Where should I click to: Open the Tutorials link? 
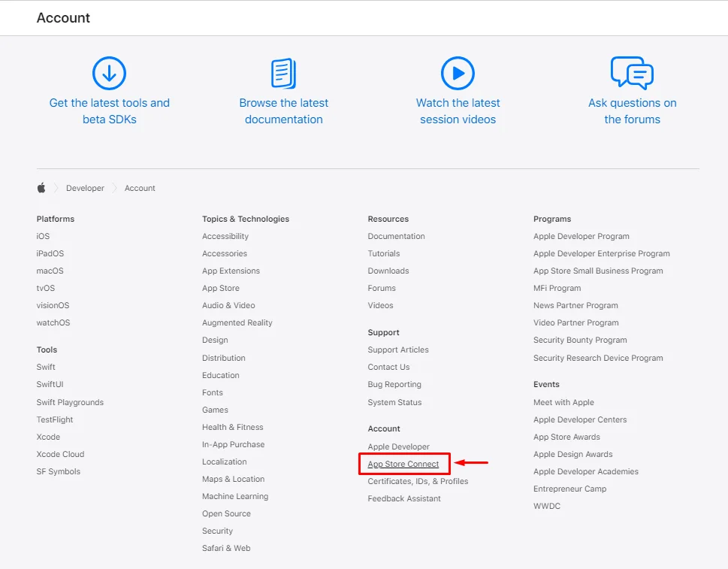pyautogui.click(x=383, y=253)
